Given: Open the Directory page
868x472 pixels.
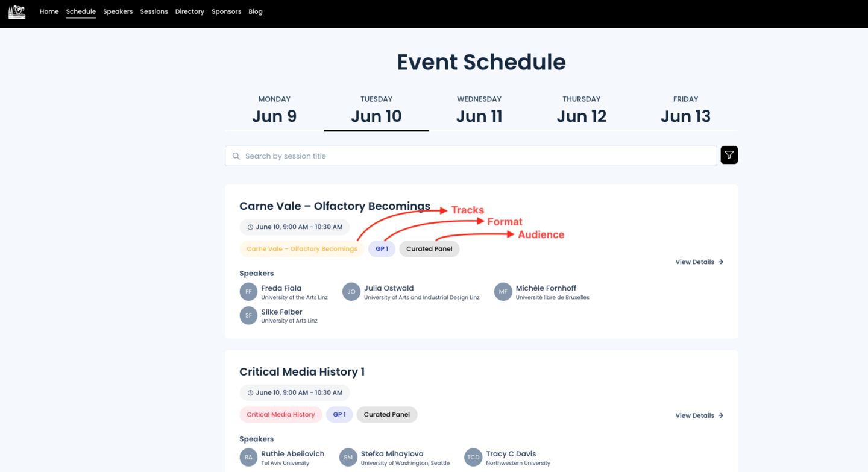Looking at the screenshot, I should coord(189,11).
